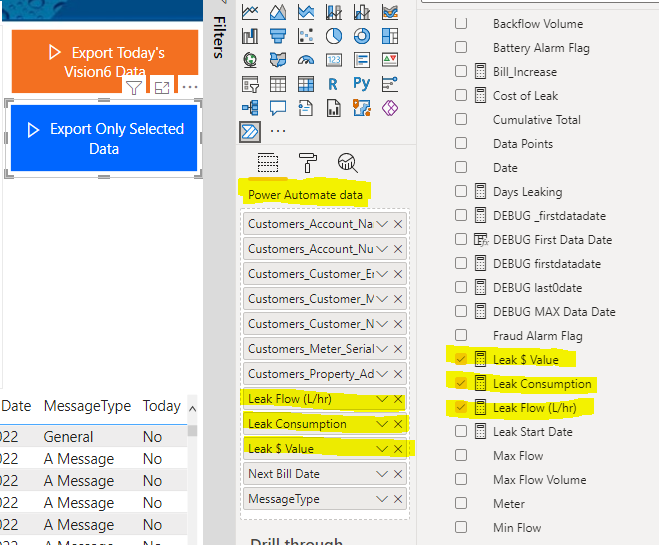Select the Pie chart visual

[x=334, y=36]
